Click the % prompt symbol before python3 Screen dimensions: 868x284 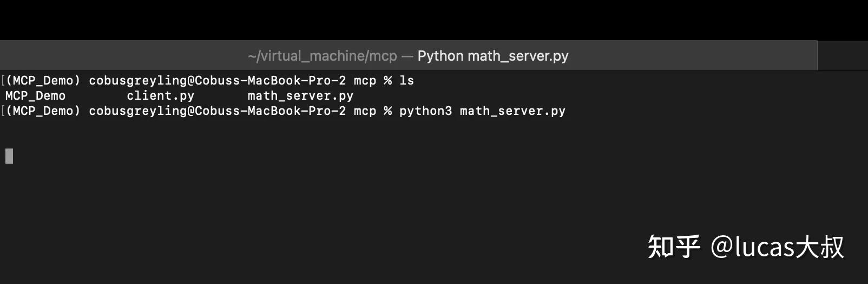click(387, 111)
